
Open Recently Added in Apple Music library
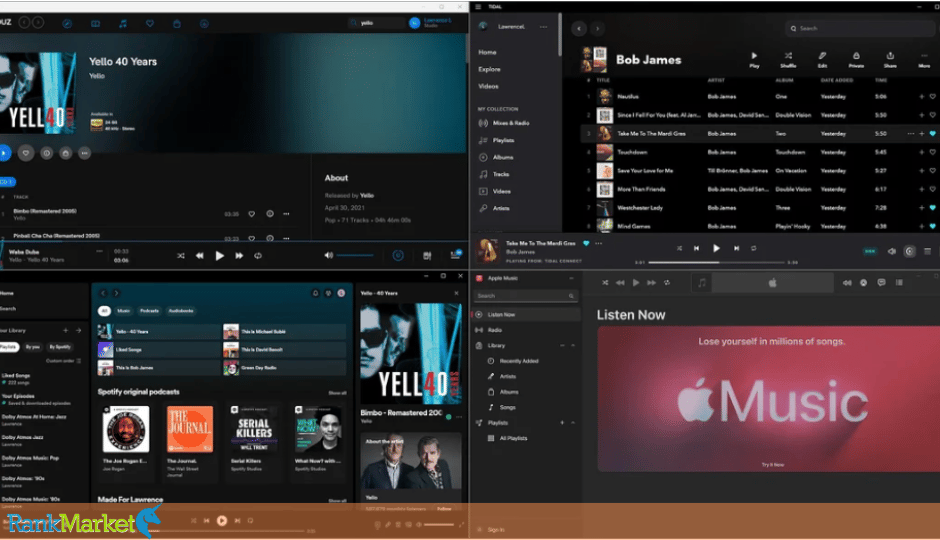519,361
